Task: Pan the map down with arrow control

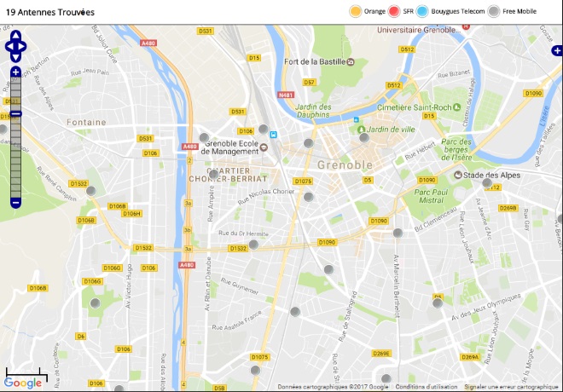Action: coord(15,57)
